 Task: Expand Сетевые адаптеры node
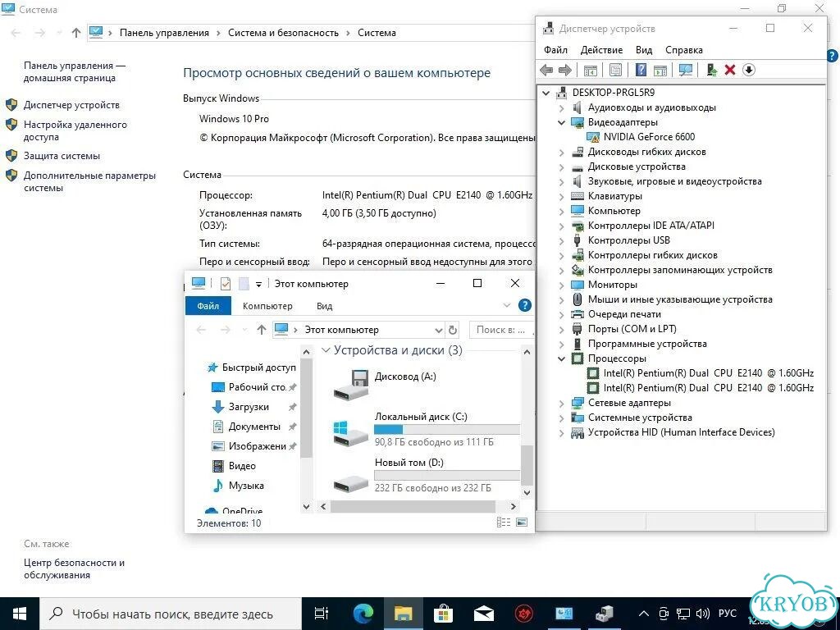[x=561, y=404]
